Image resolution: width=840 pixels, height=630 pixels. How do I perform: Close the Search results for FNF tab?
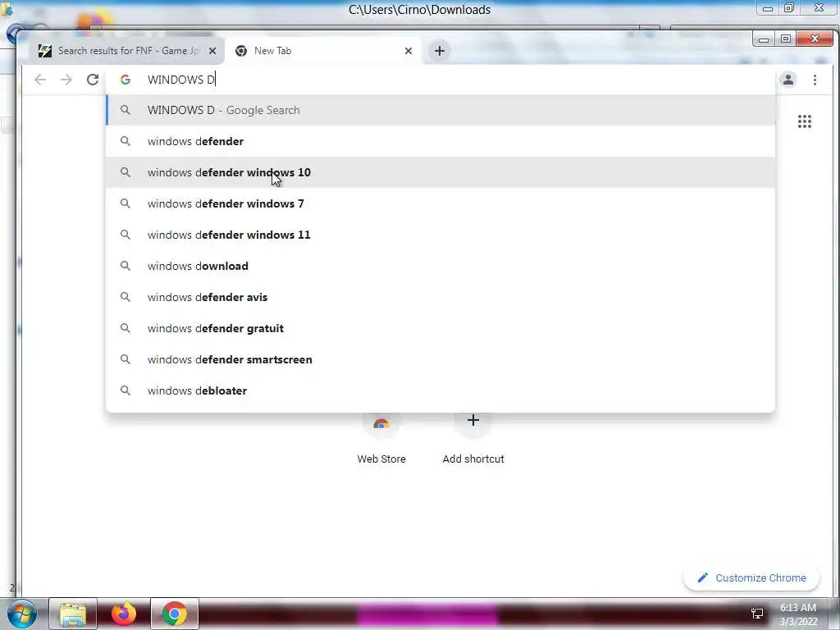coord(212,51)
